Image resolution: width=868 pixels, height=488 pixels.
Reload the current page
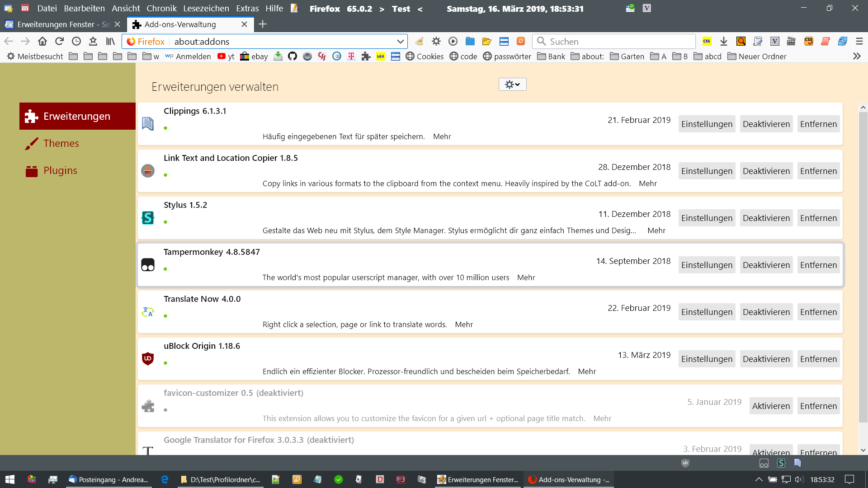click(x=59, y=42)
